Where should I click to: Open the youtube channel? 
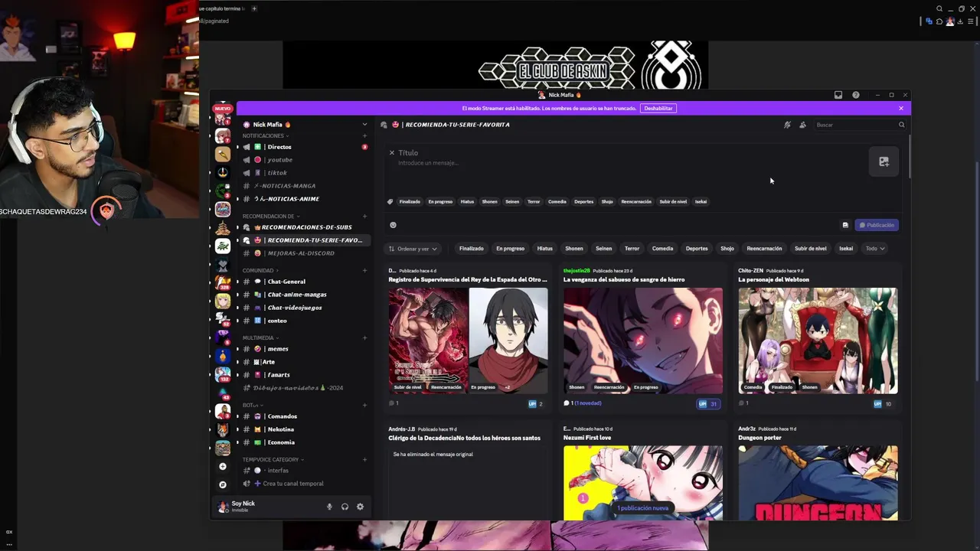pyautogui.click(x=305, y=160)
